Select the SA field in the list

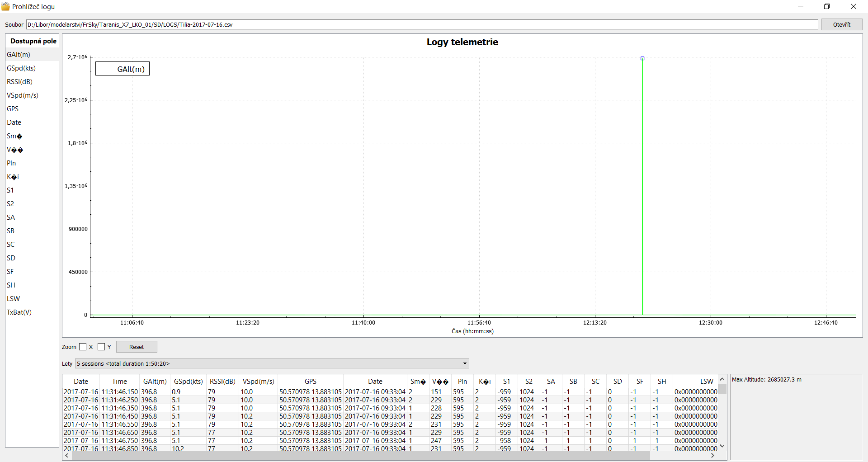(x=32, y=217)
